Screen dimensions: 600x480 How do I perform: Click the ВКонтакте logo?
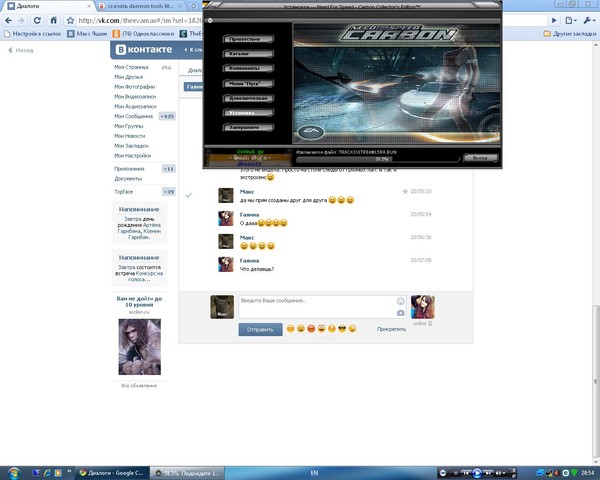pyautogui.click(x=144, y=50)
